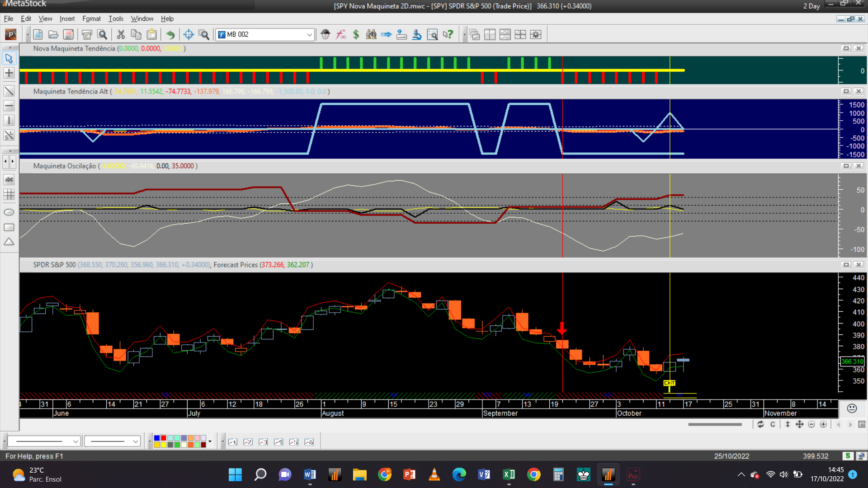Image resolution: width=868 pixels, height=488 pixels.
Task: Activate chart template button 1
Action: [x=233, y=442]
